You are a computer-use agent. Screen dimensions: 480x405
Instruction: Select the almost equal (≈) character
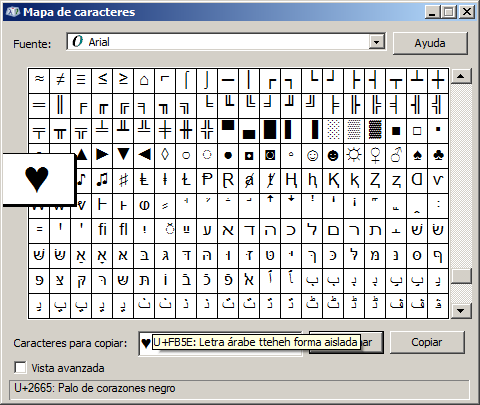pos(39,80)
